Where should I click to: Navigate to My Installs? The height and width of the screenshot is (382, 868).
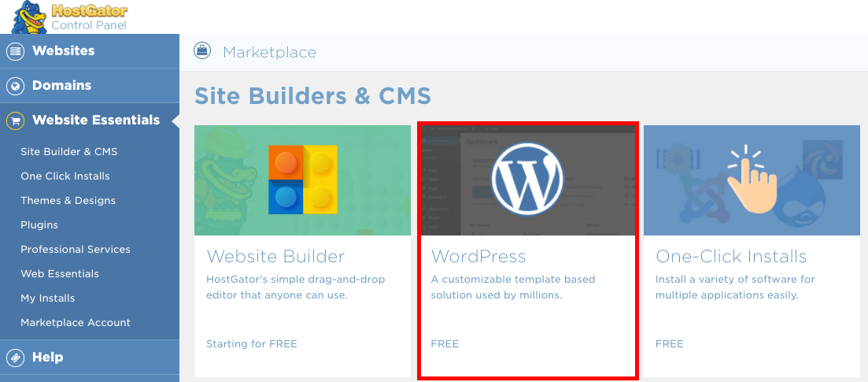coord(47,298)
